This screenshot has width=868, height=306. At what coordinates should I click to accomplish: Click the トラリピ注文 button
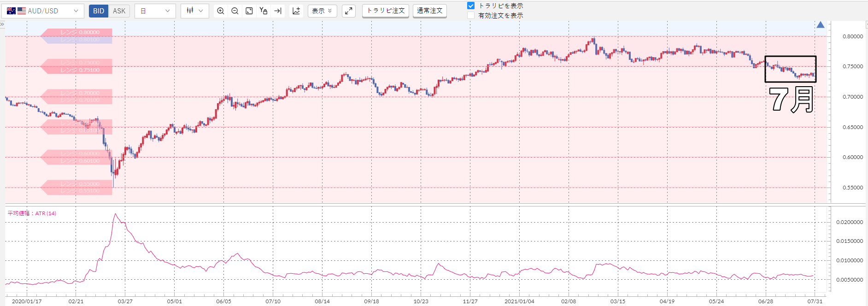(386, 11)
